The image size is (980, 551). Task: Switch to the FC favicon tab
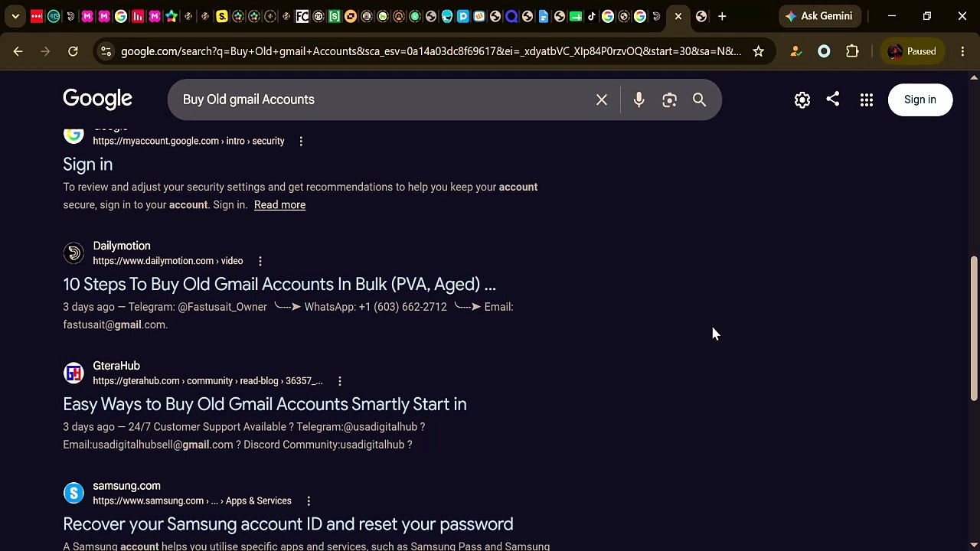point(302,16)
